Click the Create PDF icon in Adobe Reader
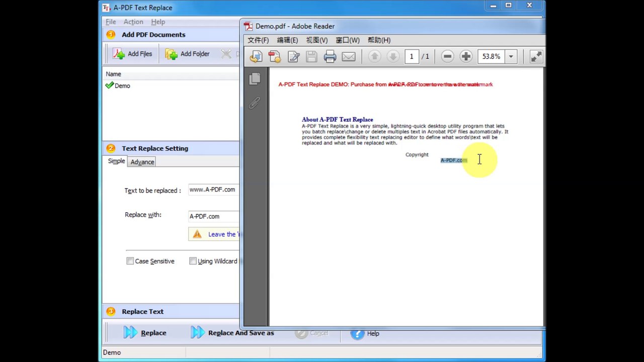This screenshot has width=644, height=362. [275, 57]
